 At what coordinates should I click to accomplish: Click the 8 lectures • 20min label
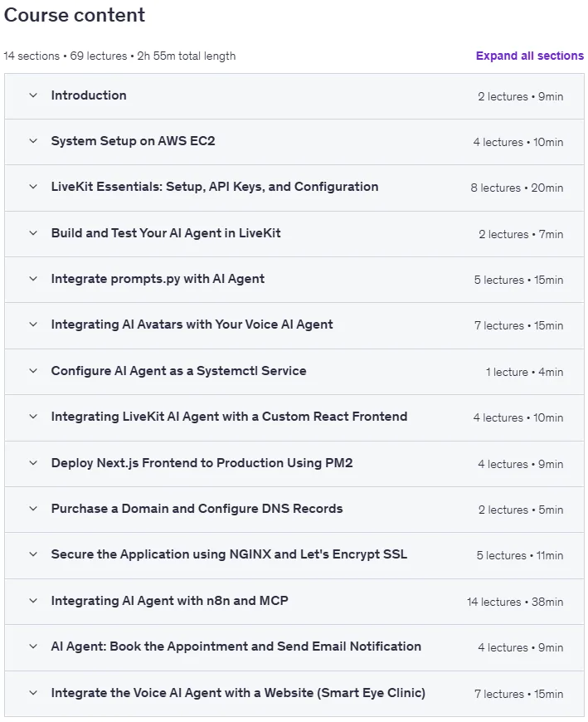pos(517,188)
